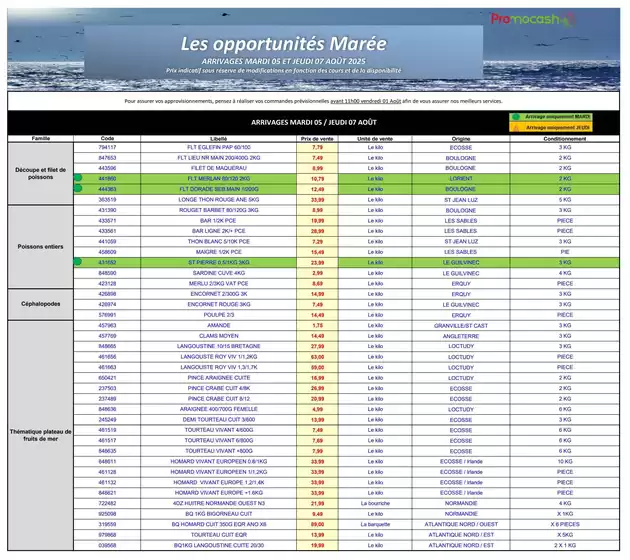Click 'TOURTEAU CUIT EQR' label
Viewport: 630px width, 560px height.
(219, 535)
